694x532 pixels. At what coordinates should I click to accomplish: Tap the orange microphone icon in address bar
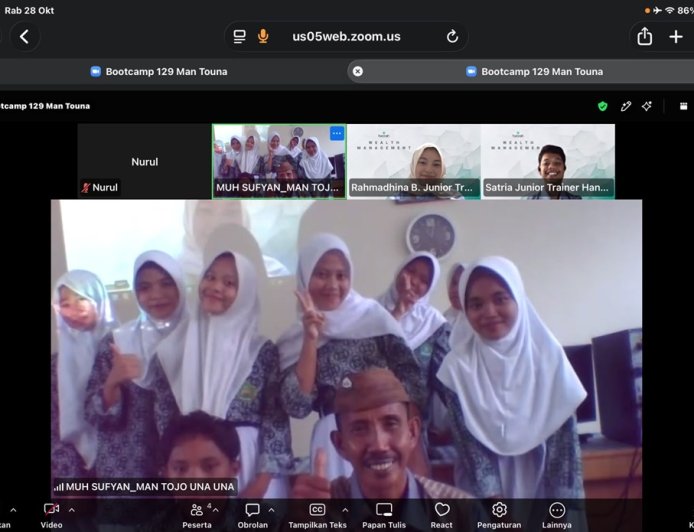263,36
